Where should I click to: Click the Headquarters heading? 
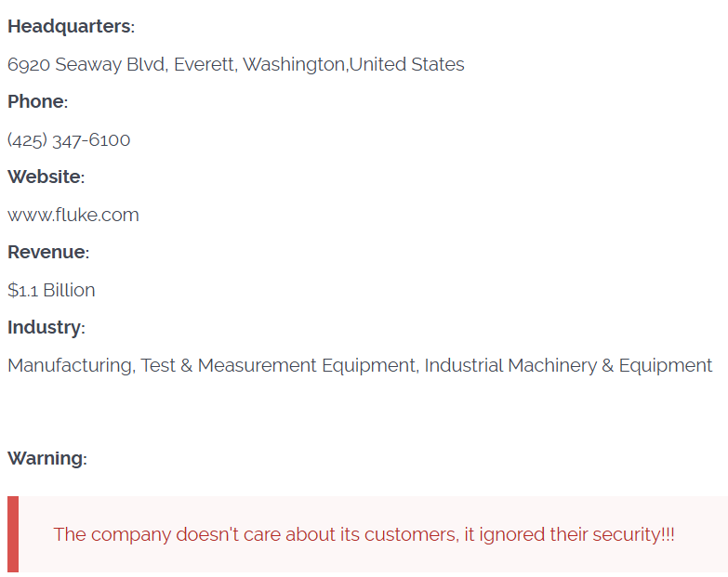click(71, 26)
